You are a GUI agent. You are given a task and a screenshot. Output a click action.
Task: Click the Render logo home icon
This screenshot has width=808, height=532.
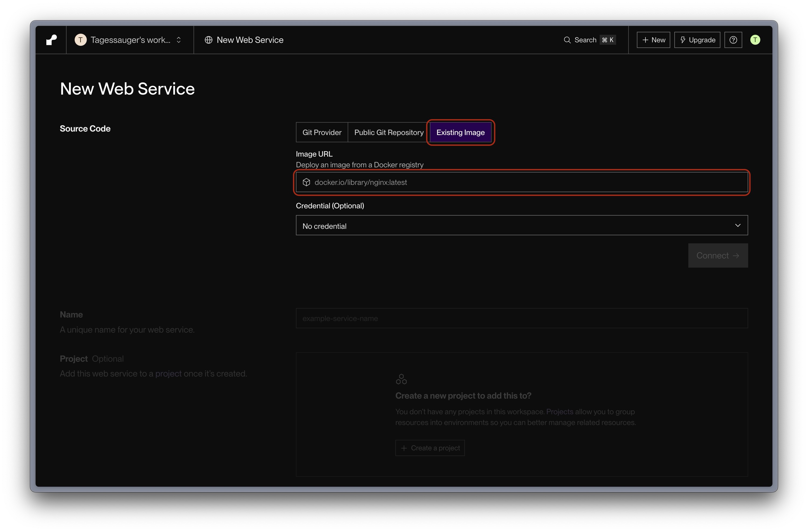(51, 40)
